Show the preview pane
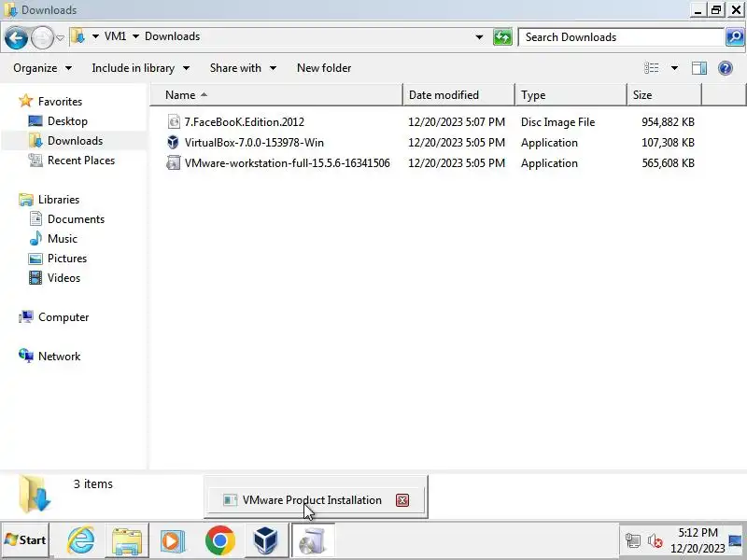Viewport: 747px width, 560px height. point(698,68)
